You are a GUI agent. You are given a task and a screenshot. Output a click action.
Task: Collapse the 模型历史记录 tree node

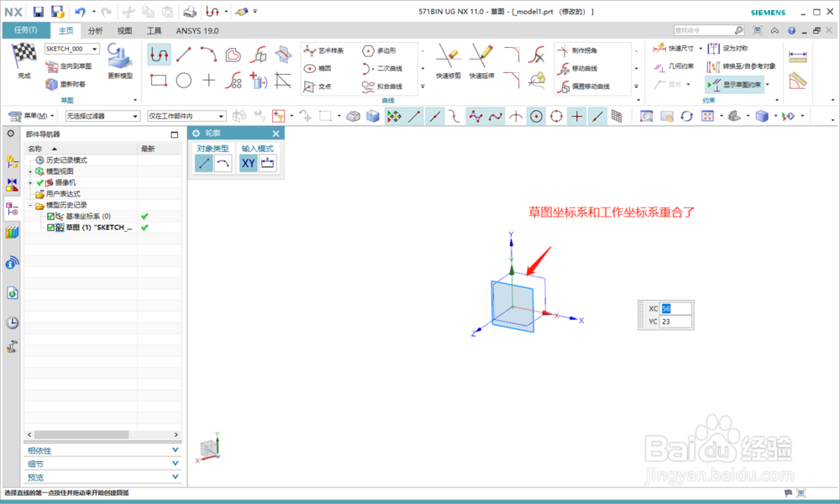pos(30,205)
